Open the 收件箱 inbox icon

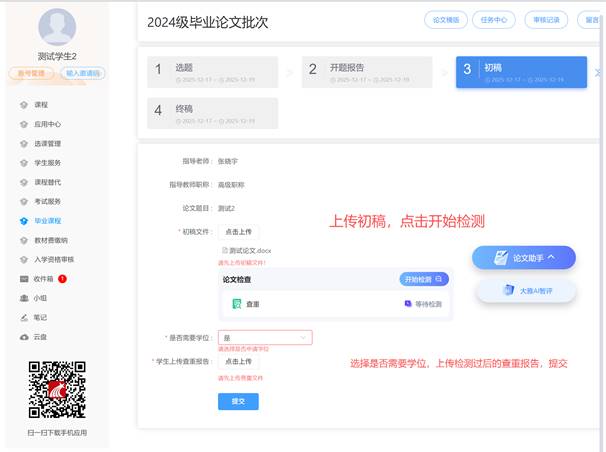(23, 278)
